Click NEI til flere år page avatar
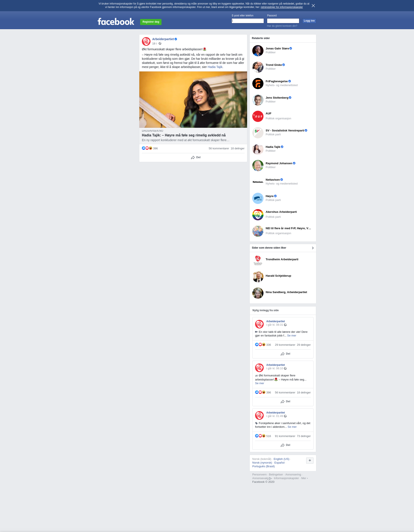 tap(258, 231)
